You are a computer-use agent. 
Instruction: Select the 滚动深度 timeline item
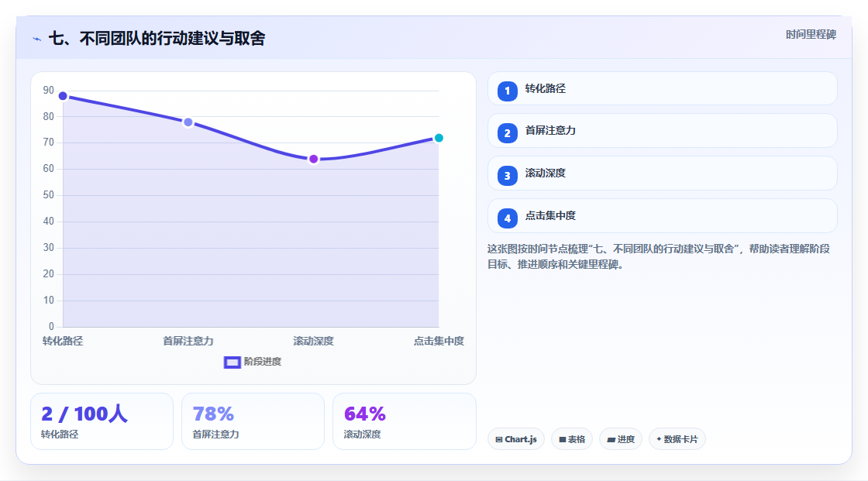click(x=662, y=174)
